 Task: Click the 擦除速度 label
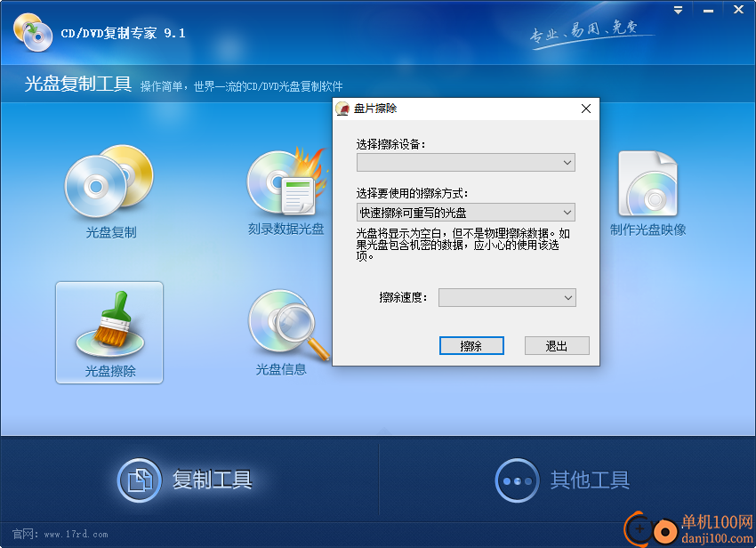(x=403, y=298)
